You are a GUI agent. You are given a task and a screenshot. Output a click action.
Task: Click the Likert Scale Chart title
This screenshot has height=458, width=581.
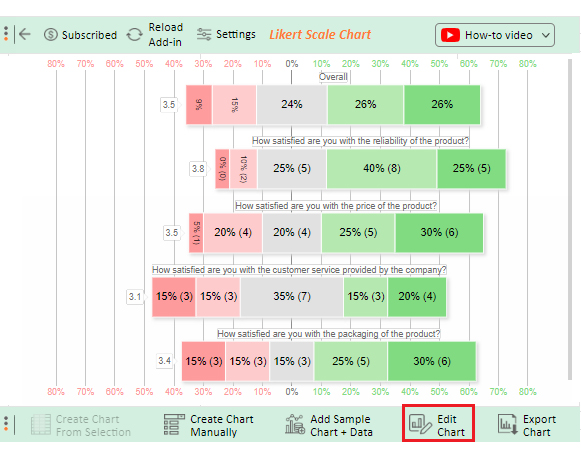pyautogui.click(x=320, y=34)
